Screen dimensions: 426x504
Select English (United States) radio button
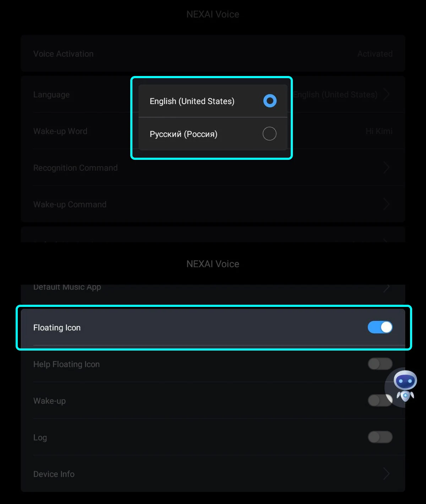(270, 101)
